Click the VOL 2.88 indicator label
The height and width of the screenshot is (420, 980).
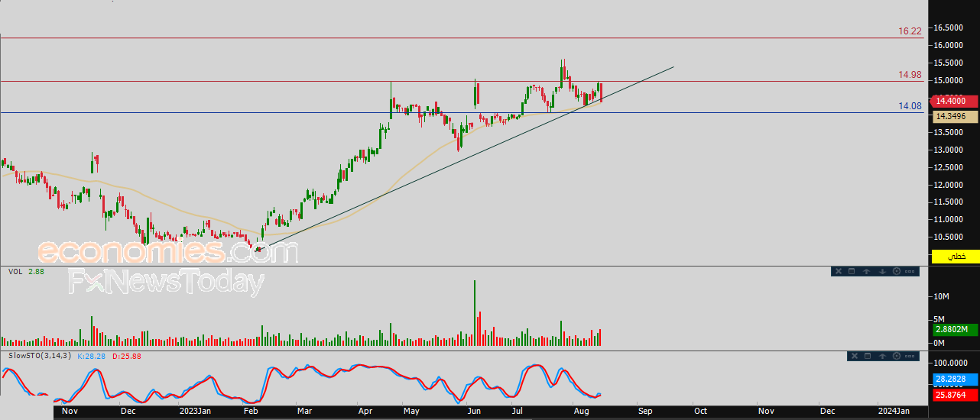(x=25, y=271)
